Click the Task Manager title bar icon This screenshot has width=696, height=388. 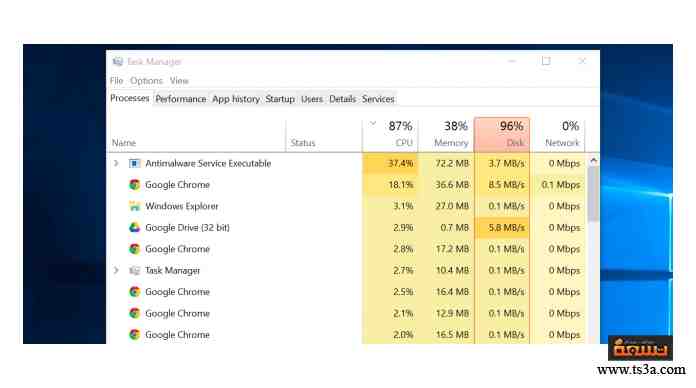117,61
